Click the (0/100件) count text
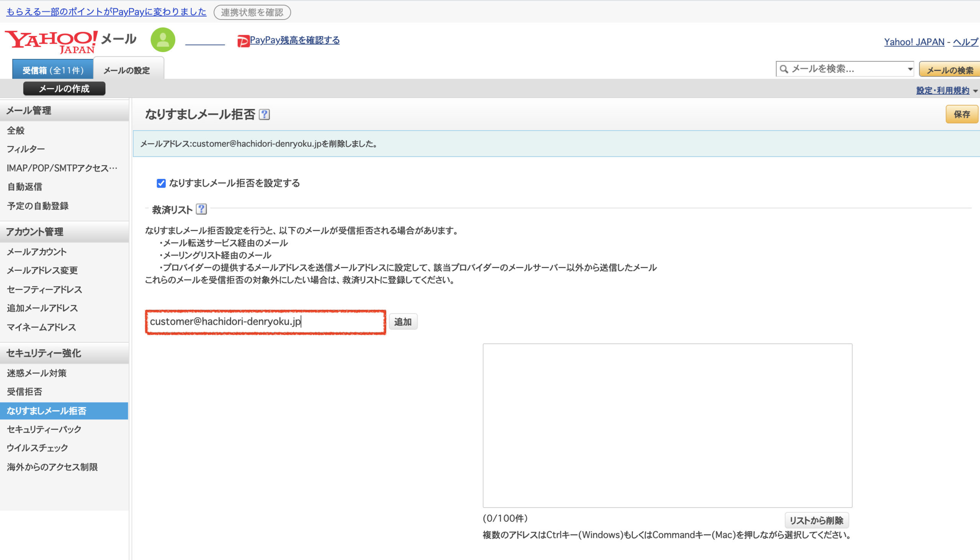This screenshot has height=560, width=980. [x=505, y=519]
